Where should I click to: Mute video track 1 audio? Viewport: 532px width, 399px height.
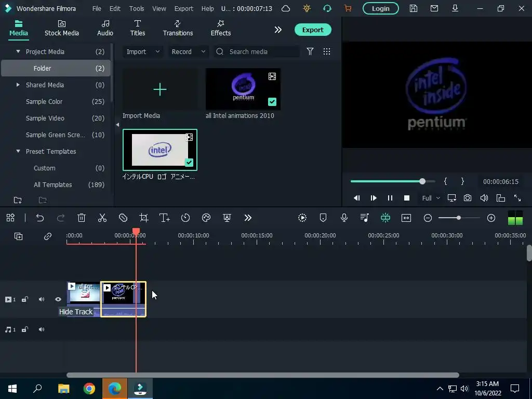(42, 299)
